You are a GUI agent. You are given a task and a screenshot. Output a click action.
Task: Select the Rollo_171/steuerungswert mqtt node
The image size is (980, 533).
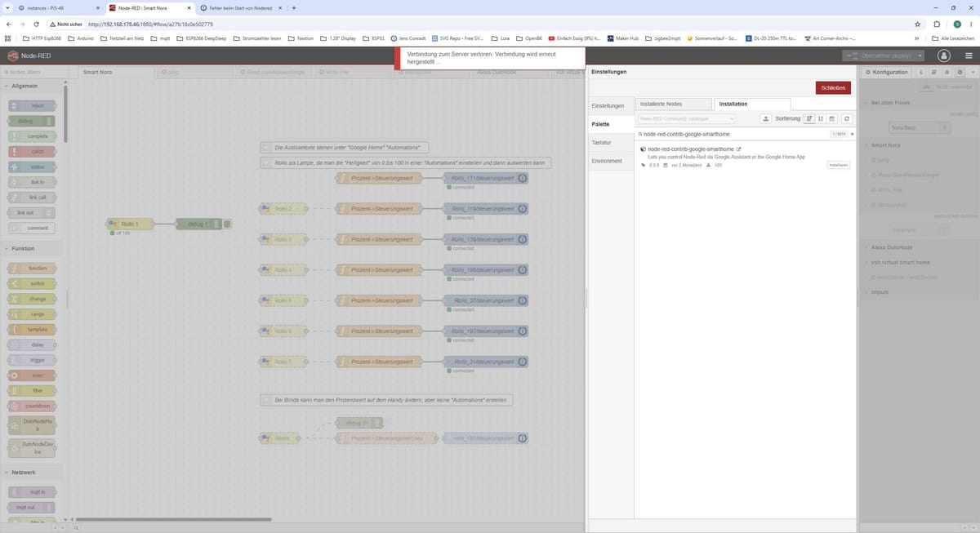(x=485, y=178)
